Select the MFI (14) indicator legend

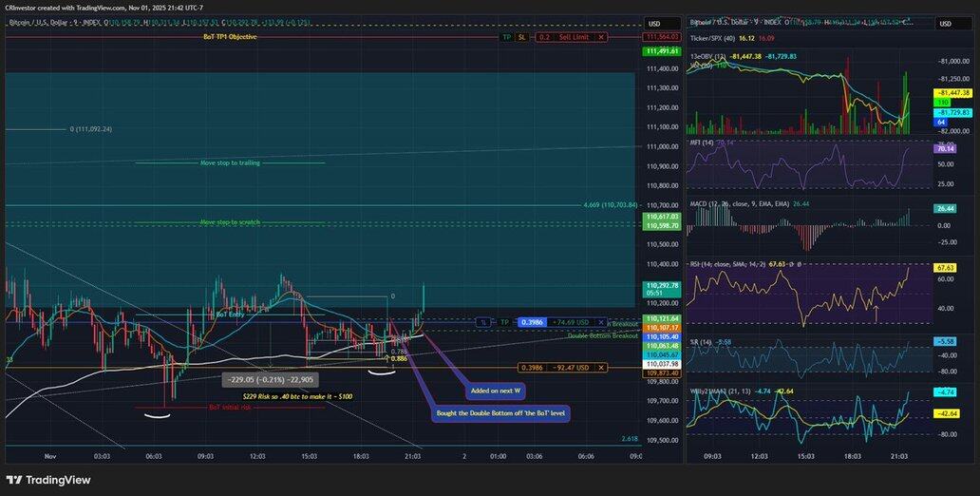click(x=703, y=143)
